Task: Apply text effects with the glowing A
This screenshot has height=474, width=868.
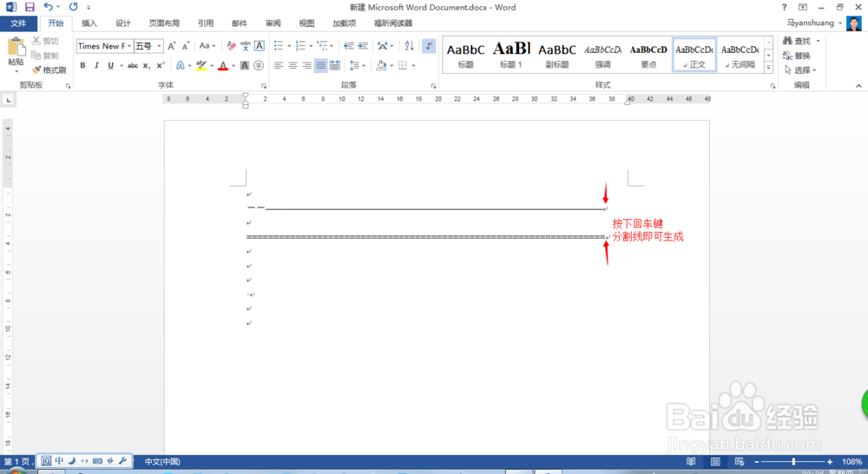Action: (x=181, y=65)
